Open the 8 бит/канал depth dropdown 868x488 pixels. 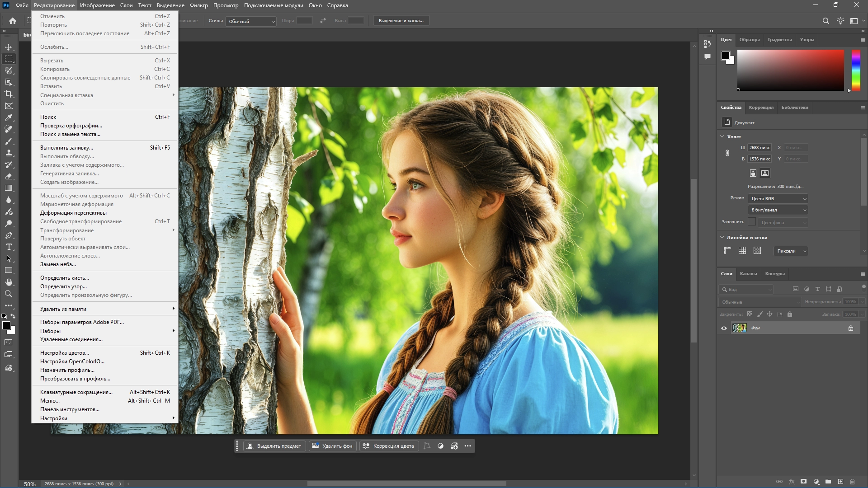tap(778, 210)
